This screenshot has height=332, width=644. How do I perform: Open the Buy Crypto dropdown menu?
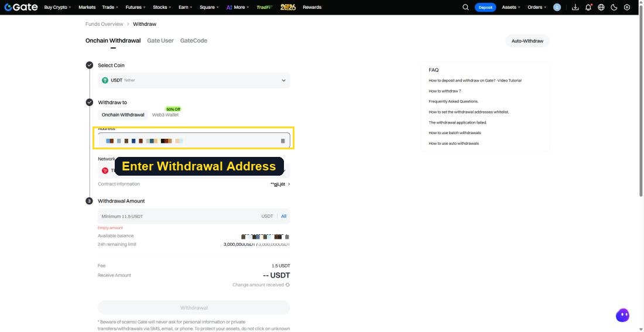click(57, 7)
